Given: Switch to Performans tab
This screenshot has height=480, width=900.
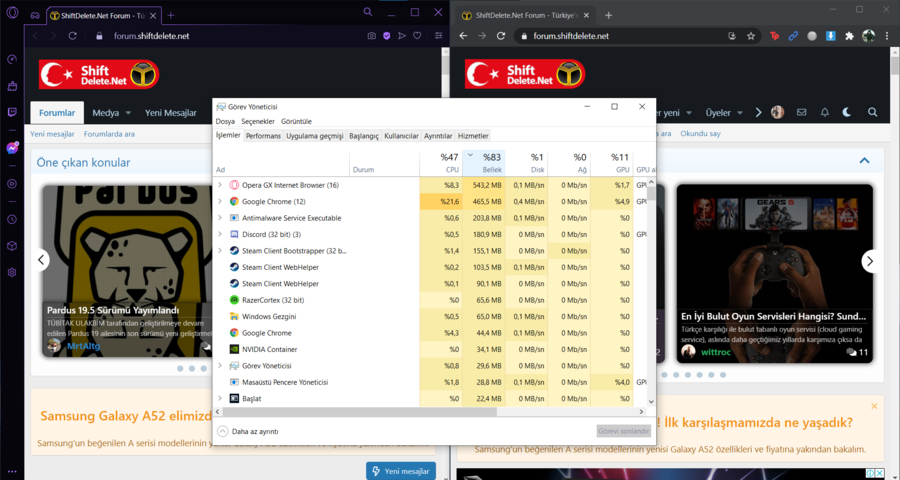Looking at the screenshot, I should point(263,136).
